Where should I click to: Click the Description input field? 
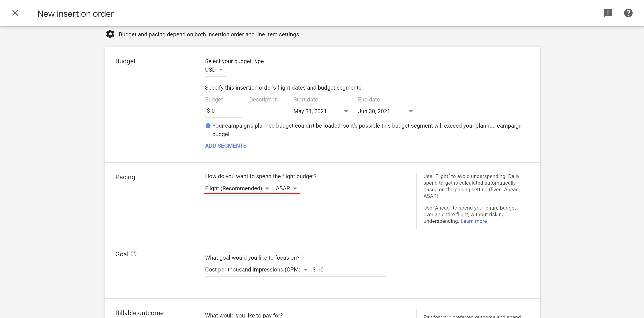point(267,111)
